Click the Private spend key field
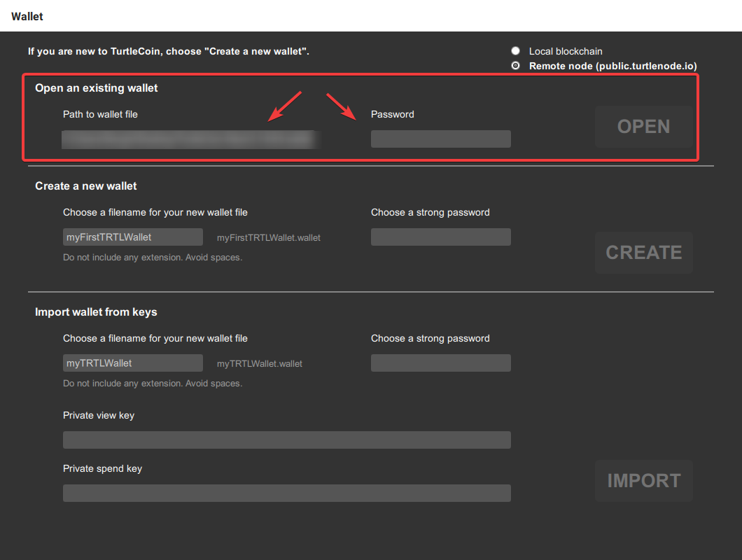Screen dimensions: 742x560 (x=286, y=493)
